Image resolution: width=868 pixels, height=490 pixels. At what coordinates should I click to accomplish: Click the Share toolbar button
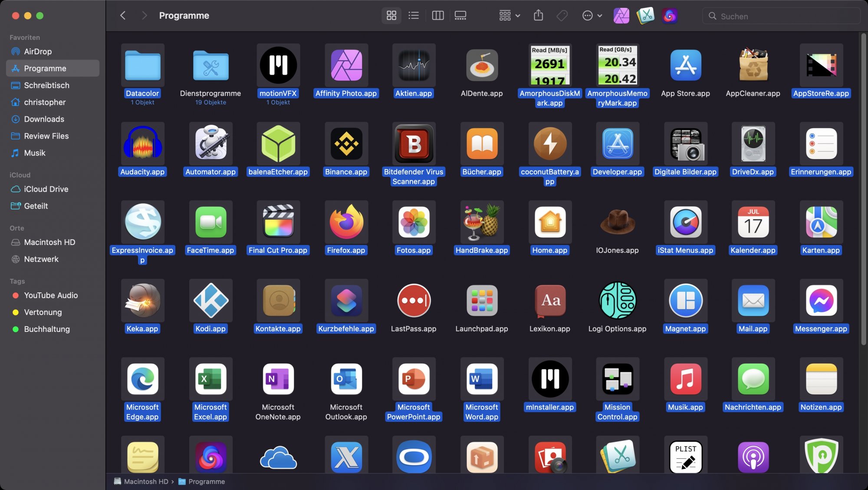click(x=538, y=16)
